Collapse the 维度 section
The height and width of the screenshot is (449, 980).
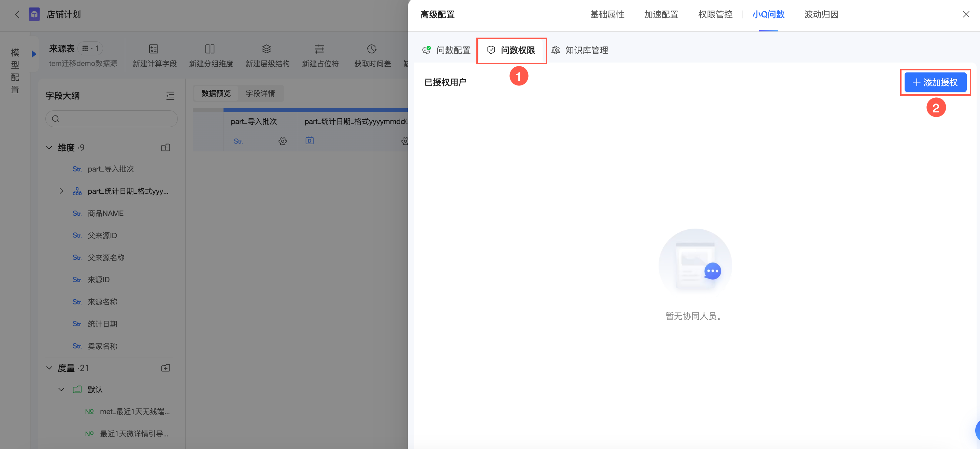(49, 148)
